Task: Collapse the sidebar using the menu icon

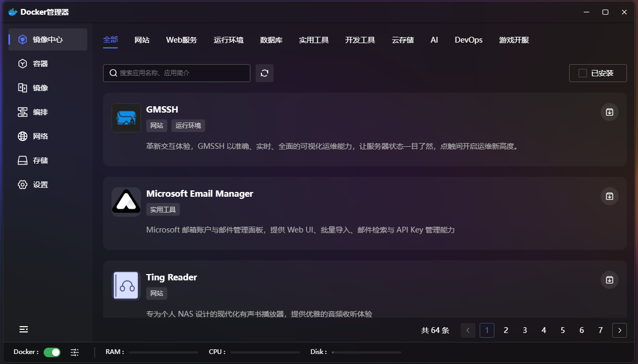Action: (24, 329)
